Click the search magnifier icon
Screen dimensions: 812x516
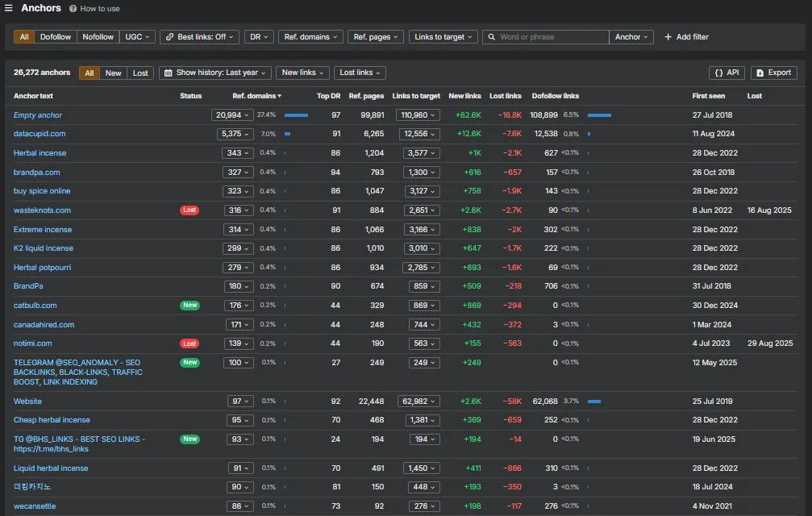point(491,37)
